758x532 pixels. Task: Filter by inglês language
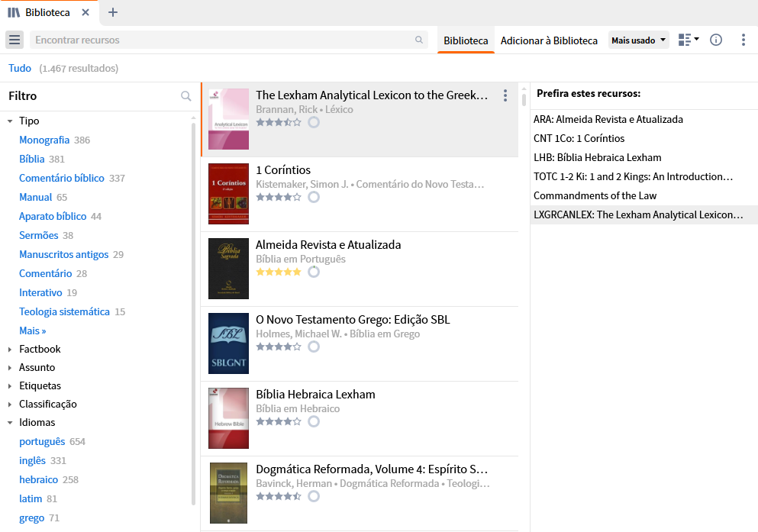32,460
